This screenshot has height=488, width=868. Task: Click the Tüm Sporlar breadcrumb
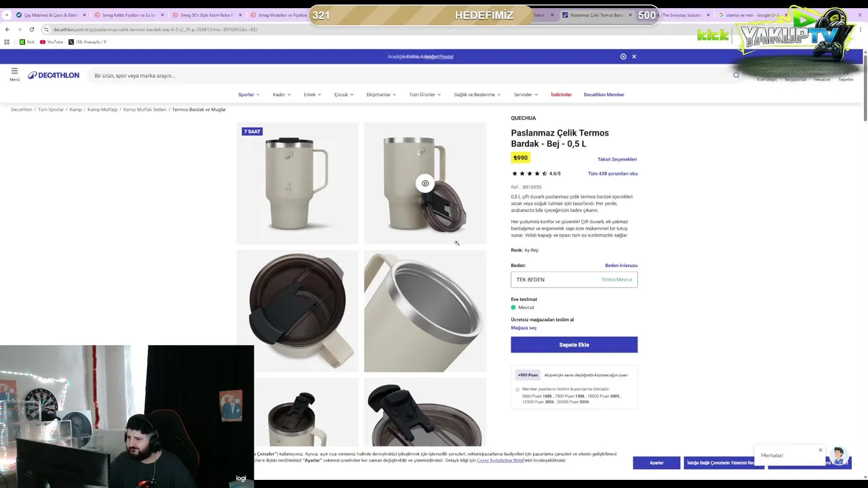click(51, 109)
